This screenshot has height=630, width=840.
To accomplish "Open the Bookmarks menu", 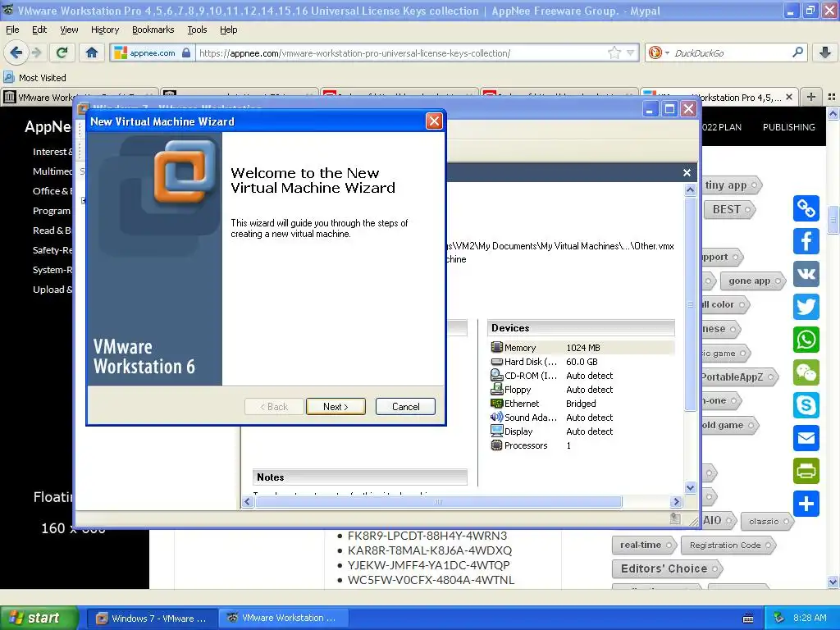I will point(153,30).
